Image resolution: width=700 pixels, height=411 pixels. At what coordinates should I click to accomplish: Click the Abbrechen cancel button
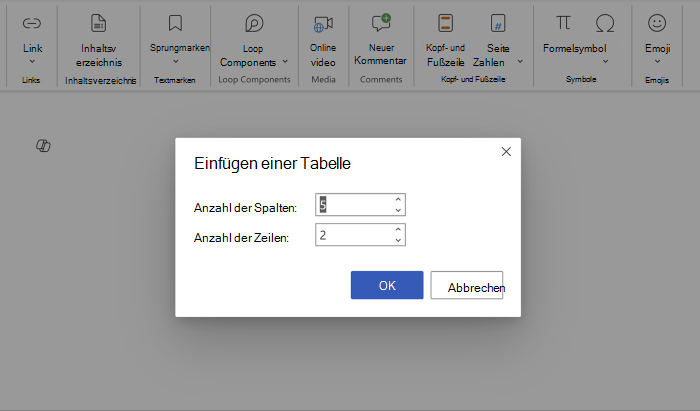click(467, 285)
